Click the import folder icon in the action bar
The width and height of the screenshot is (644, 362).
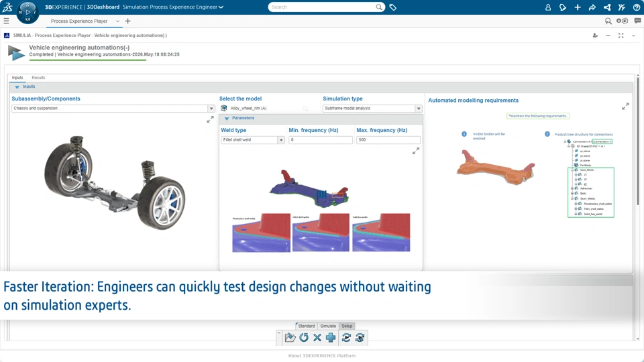(x=290, y=337)
